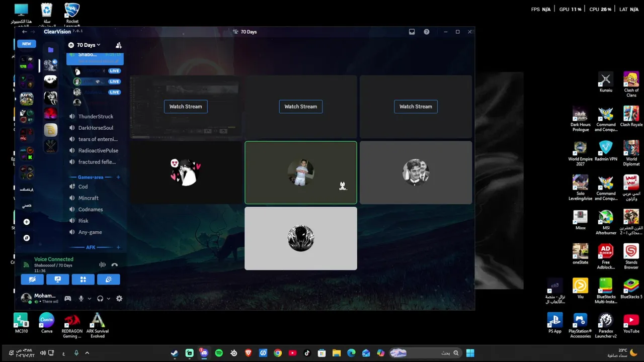Open the Windows Start button
644x362 pixels.
[x=470, y=353]
